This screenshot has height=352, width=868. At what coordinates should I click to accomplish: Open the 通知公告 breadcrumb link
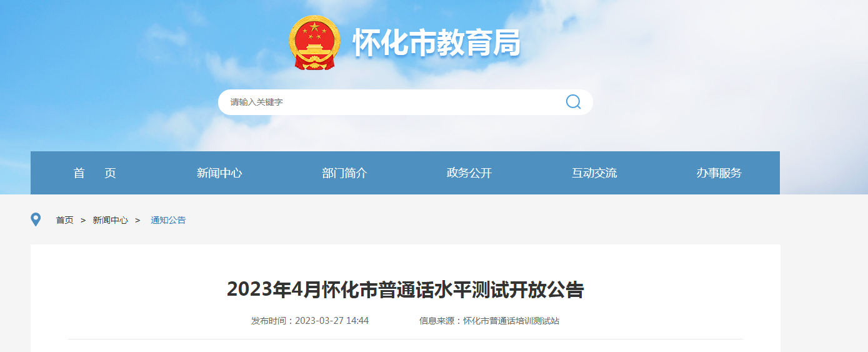168,220
